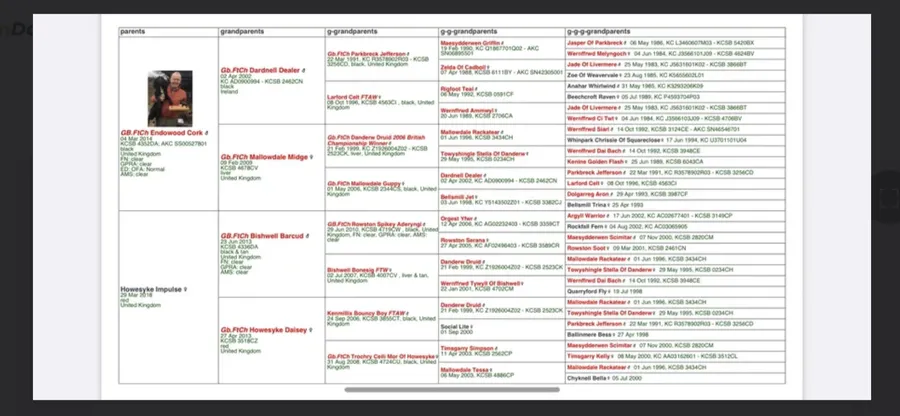Click the Endowood Cork dog photo thumbnail
The width and height of the screenshot is (900, 416).
(x=168, y=98)
